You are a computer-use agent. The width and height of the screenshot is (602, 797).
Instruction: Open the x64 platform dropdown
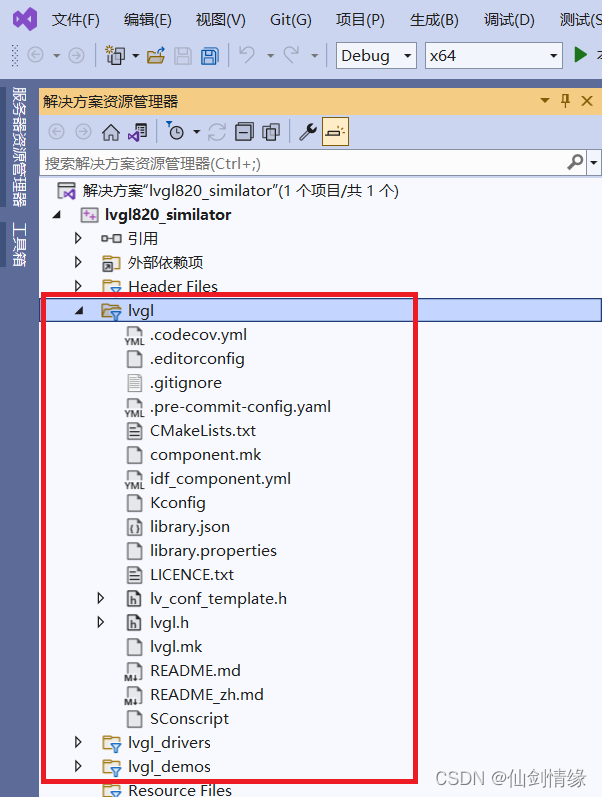(494, 55)
